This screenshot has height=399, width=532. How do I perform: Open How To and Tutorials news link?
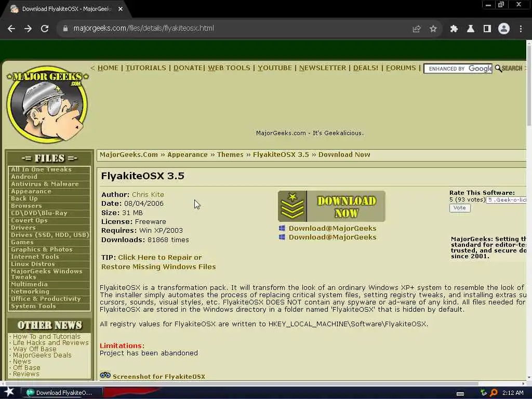pos(47,336)
